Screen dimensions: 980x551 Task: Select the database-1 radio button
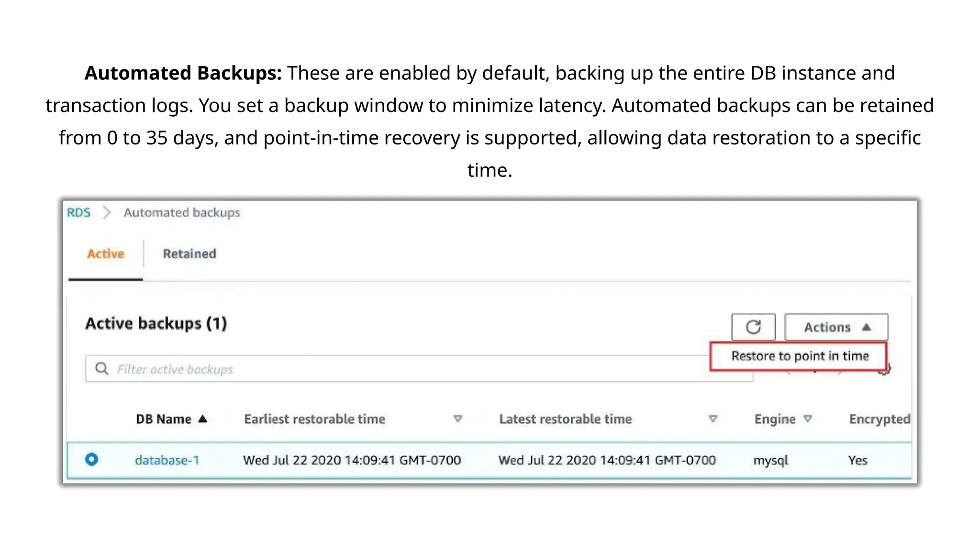click(91, 460)
